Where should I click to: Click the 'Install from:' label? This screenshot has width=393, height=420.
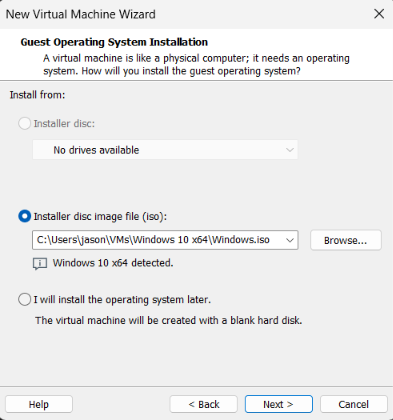pyautogui.click(x=37, y=95)
